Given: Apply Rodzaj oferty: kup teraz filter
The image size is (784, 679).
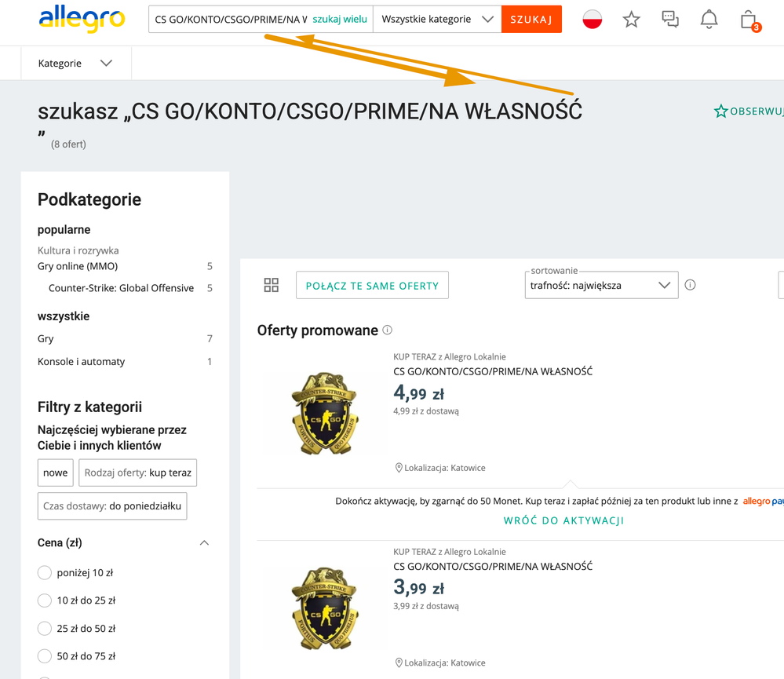Looking at the screenshot, I should pyautogui.click(x=137, y=473).
